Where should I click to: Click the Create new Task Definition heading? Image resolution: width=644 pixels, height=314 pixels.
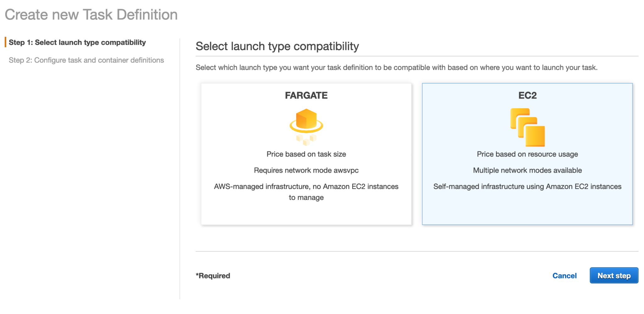tap(92, 14)
